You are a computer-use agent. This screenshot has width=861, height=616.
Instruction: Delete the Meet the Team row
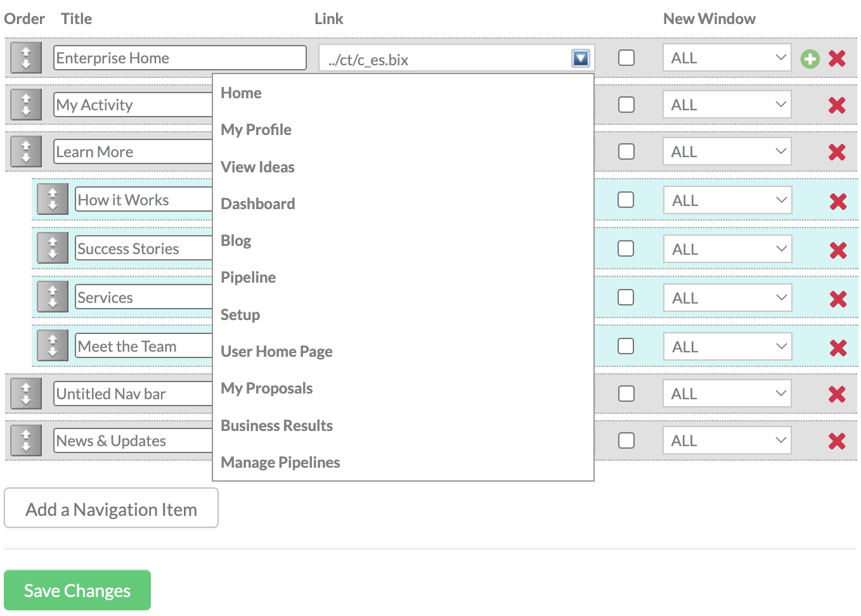[838, 348]
